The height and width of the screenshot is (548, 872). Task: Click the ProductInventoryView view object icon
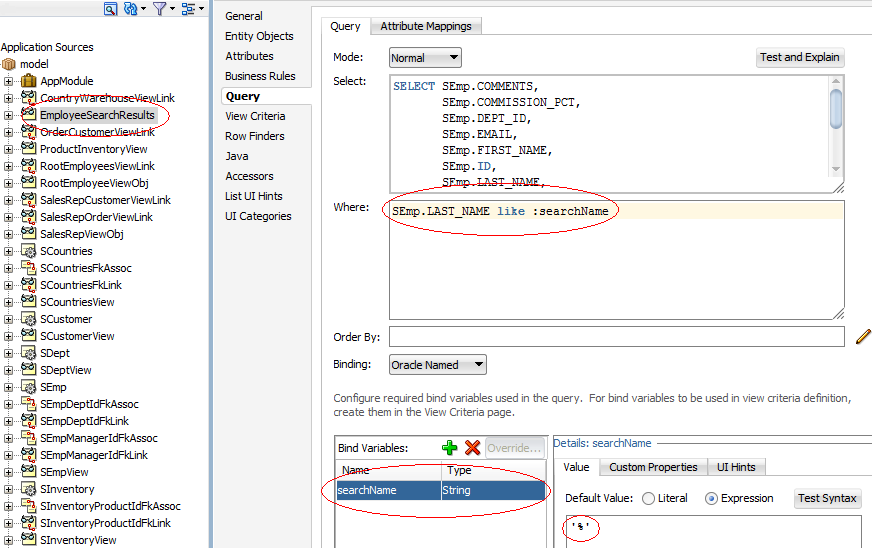[x=28, y=149]
